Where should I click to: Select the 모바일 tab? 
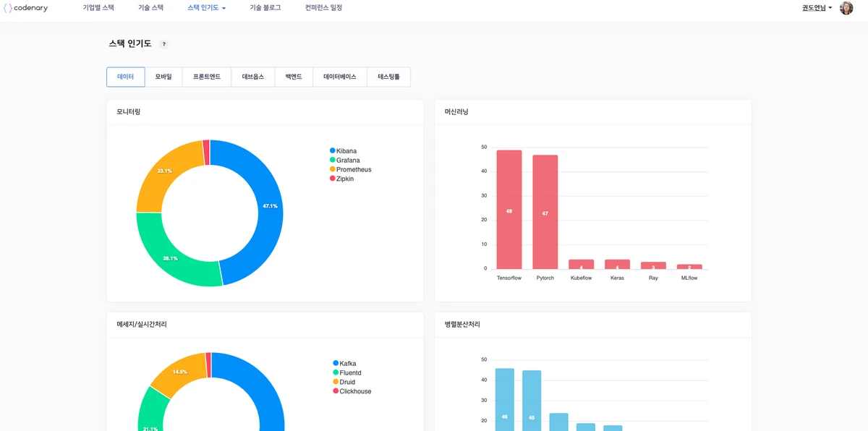coord(163,77)
